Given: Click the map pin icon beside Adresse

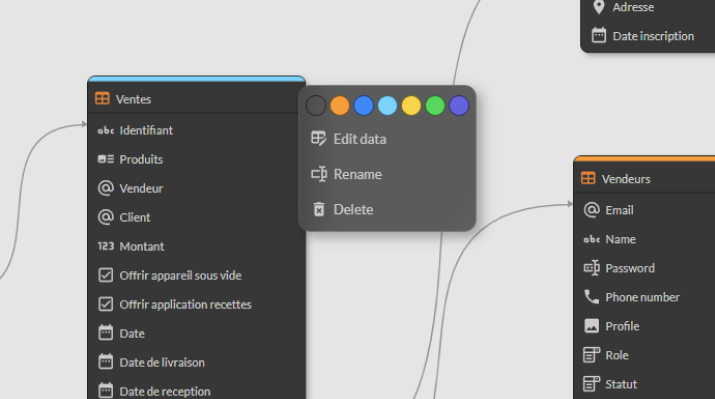Looking at the screenshot, I should [x=599, y=7].
